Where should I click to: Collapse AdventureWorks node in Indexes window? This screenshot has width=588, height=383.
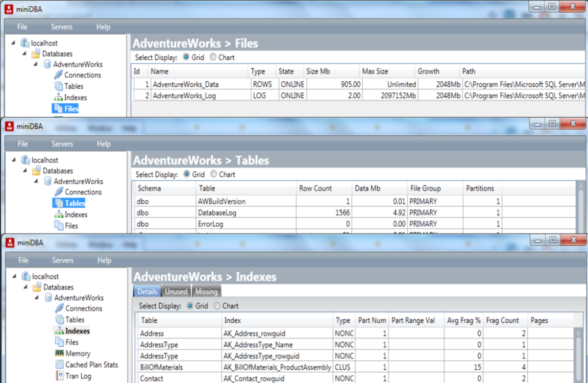tap(37, 298)
